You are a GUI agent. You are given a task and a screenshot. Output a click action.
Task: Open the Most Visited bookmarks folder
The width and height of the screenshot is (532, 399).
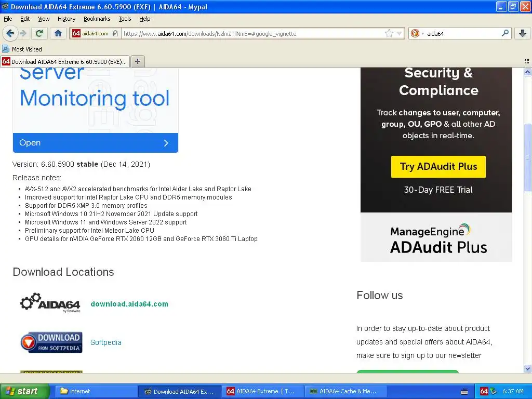[x=22, y=49]
